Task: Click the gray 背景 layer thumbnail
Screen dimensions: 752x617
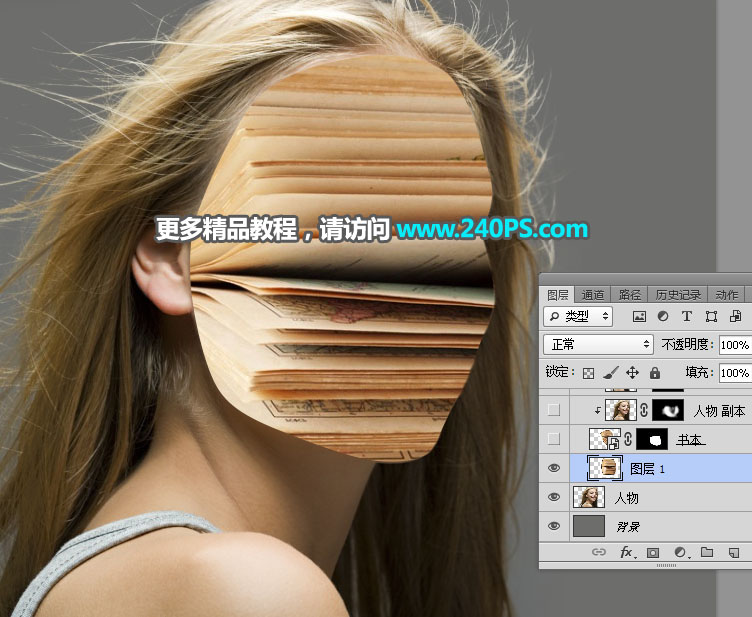Action: pos(589,526)
